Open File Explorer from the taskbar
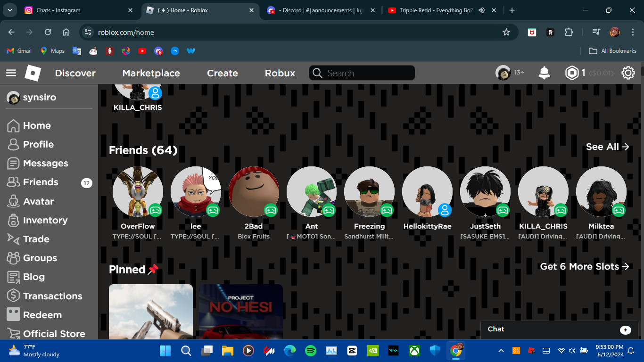 click(x=228, y=351)
